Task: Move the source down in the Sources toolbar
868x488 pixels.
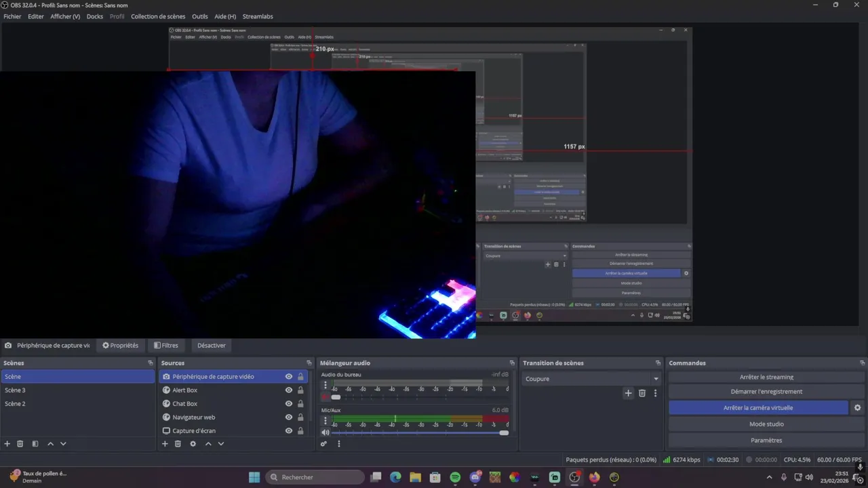Action: (220, 444)
